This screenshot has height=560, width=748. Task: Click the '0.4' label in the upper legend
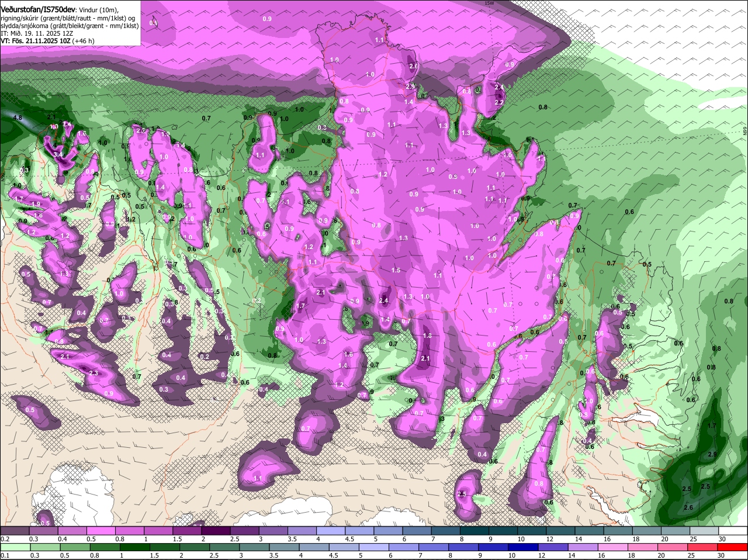63,539
